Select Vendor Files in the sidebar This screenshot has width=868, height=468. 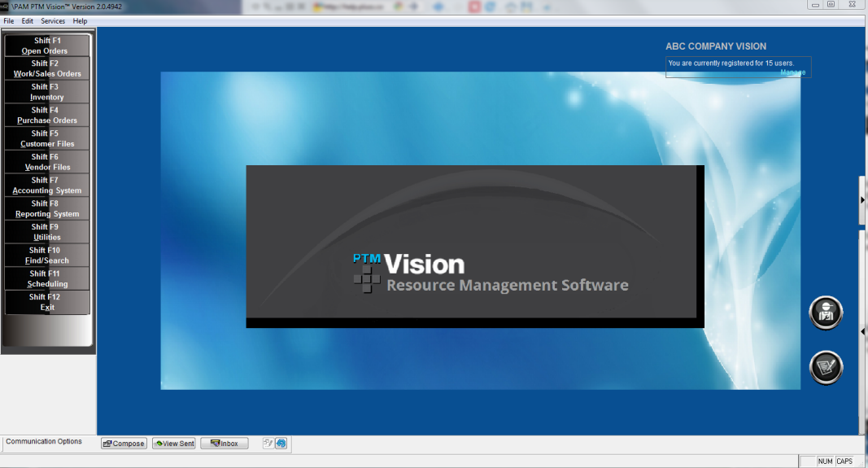[x=47, y=162]
